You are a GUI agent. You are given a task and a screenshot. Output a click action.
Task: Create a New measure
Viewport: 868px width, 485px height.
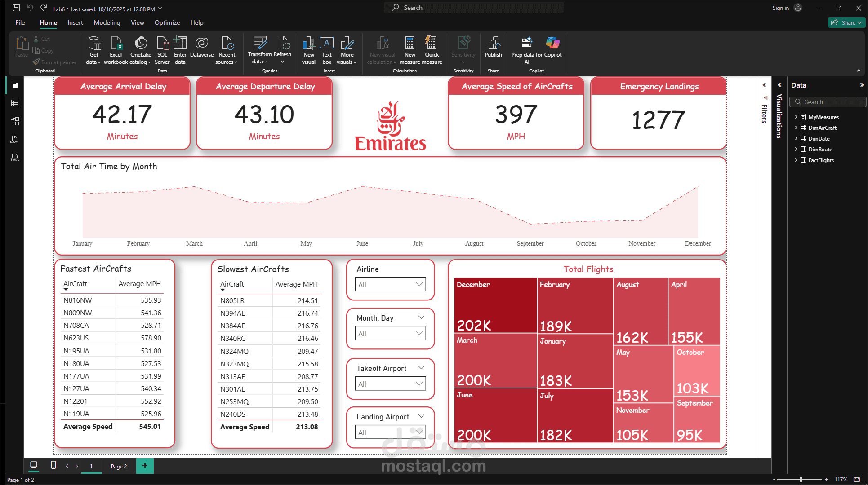click(410, 44)
